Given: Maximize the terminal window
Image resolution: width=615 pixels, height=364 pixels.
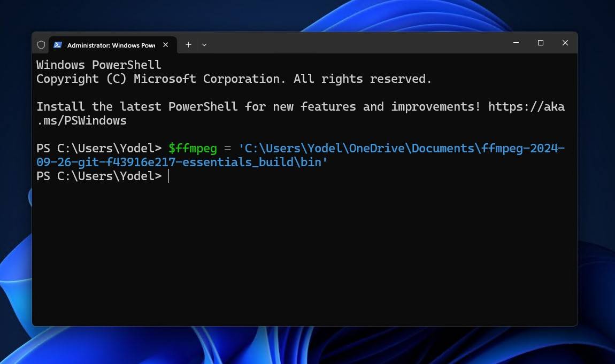Looking at the screenshot, I should point(541,43).
